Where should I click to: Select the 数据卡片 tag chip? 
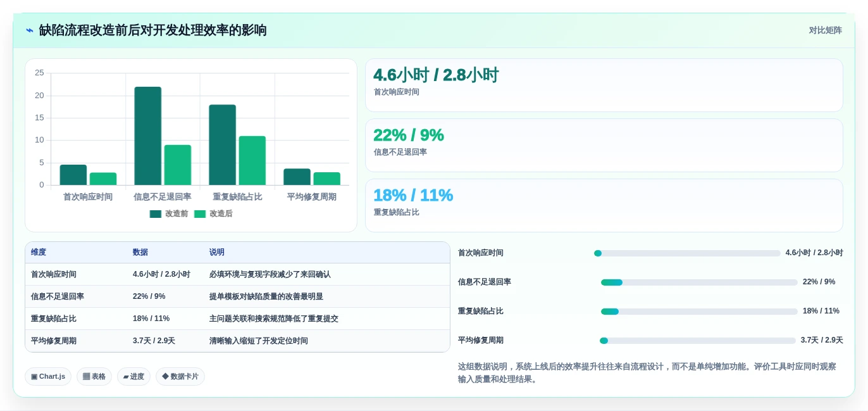coord(180,377)
